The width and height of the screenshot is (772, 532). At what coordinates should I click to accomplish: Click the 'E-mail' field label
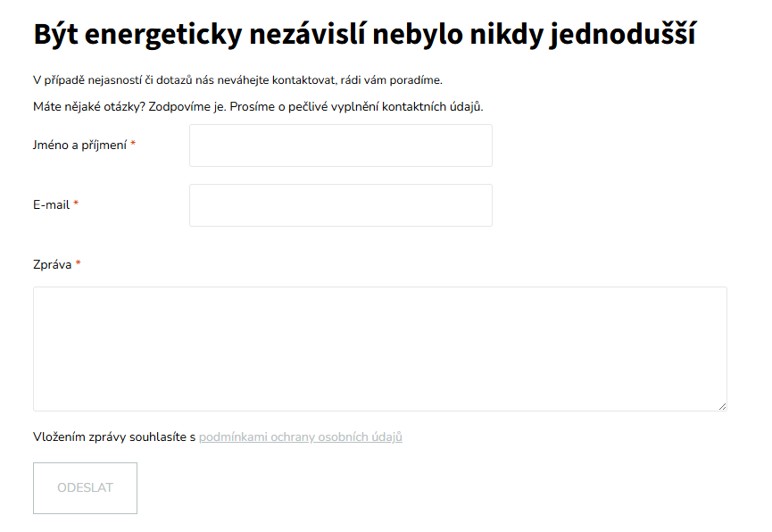(x=51, y=205)
